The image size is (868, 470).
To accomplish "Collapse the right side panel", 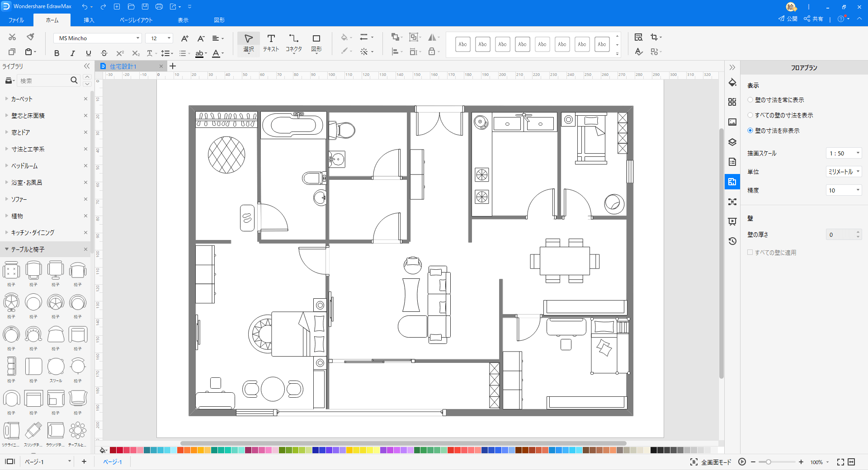I will point(732,67).
